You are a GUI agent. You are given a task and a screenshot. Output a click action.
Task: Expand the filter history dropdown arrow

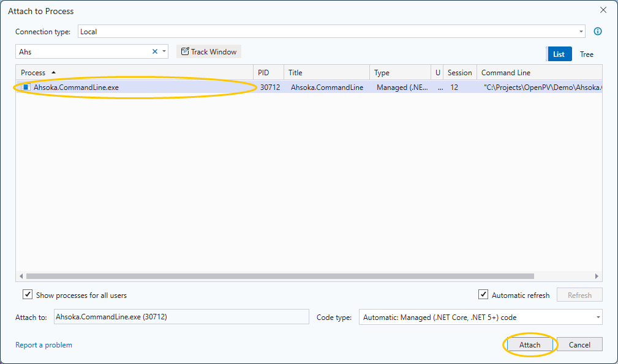pos(164,51)
